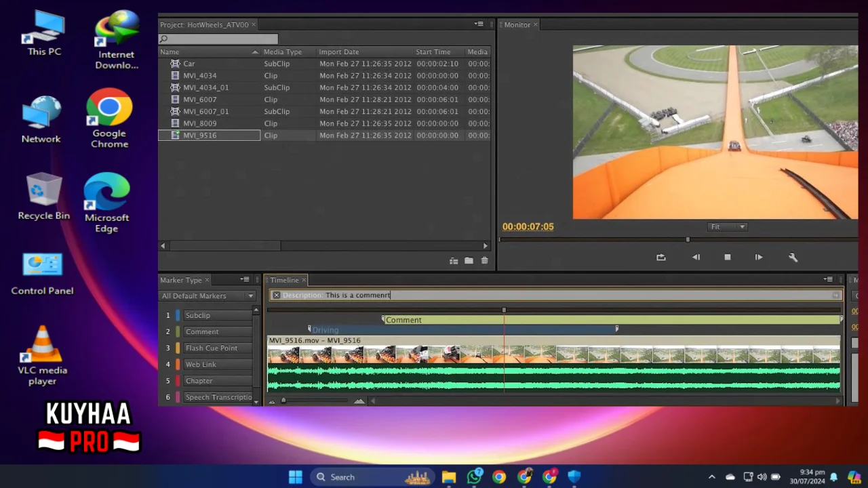This screenshot has width=868, height=488.
Task: Click Project panel horizontal scrollbar right arrow
Action: point(485,246)
